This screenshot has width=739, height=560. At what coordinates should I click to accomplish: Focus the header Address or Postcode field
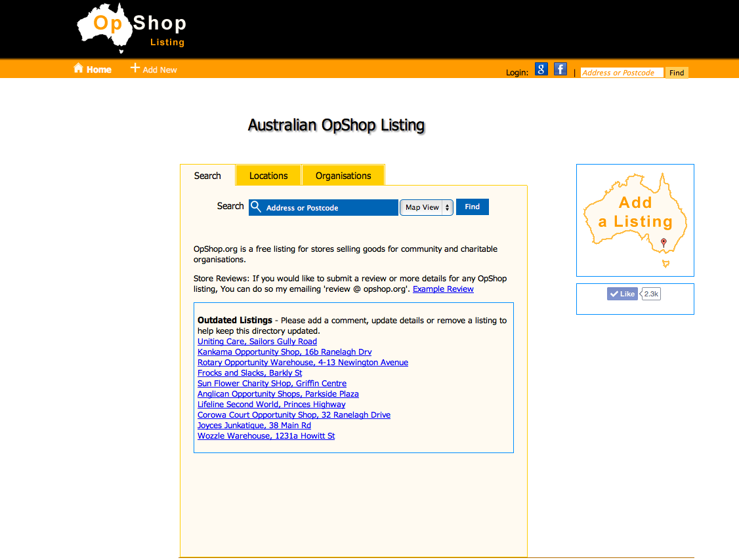(622, 73)
